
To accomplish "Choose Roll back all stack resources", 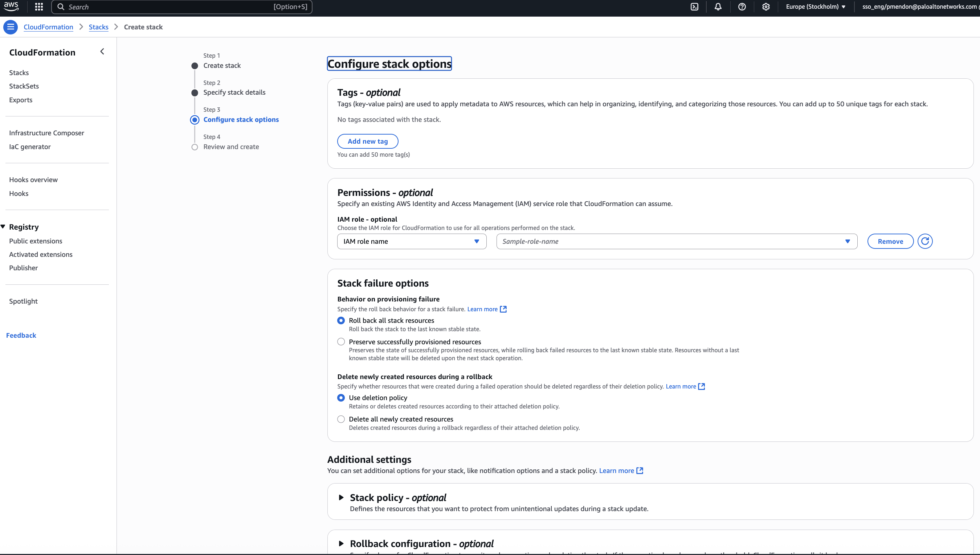I will [x=341, y=321].
